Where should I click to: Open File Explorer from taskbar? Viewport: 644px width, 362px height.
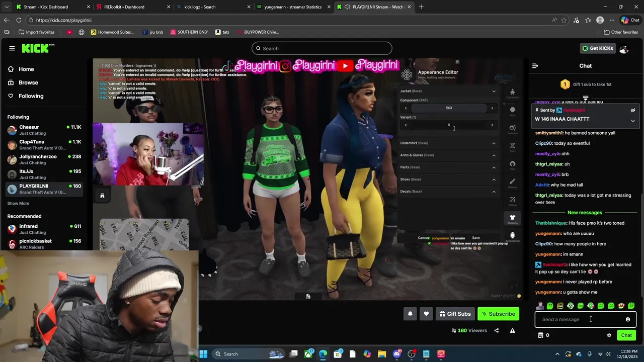tap(382, 354)
